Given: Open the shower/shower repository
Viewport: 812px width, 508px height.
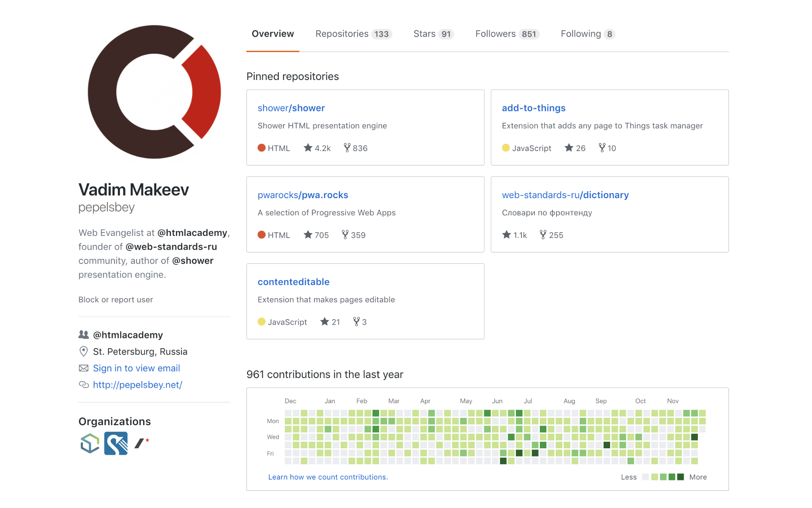Looking at the screenshot, I should click(291, 108).
